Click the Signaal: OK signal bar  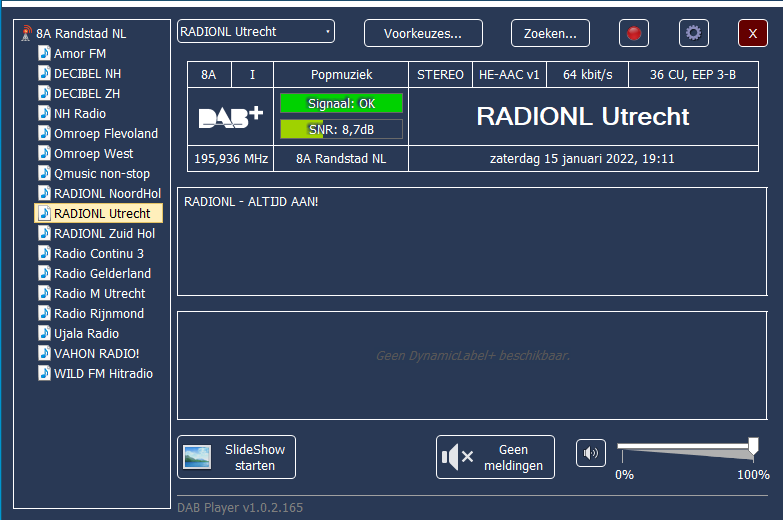[342, 103]
